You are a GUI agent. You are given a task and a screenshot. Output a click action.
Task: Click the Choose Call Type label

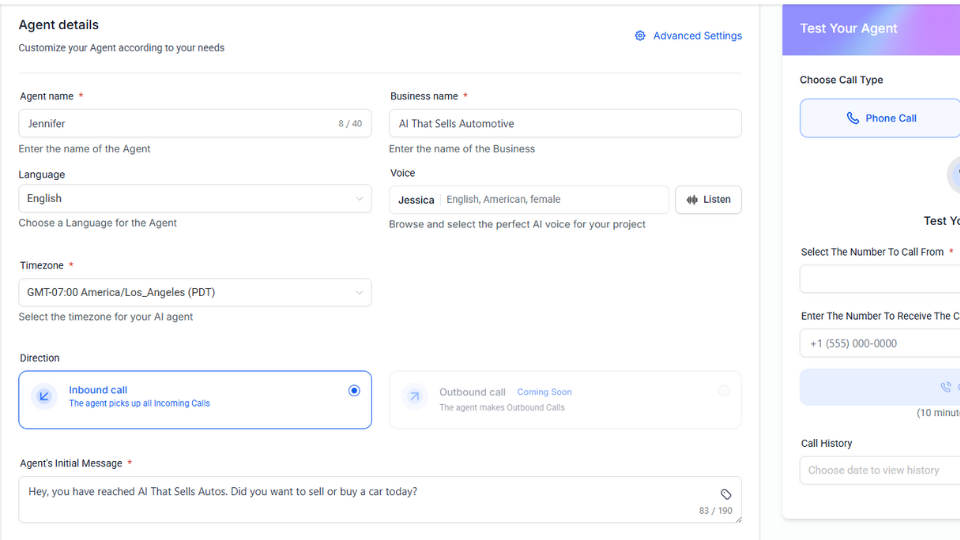[x=841, y=80]
